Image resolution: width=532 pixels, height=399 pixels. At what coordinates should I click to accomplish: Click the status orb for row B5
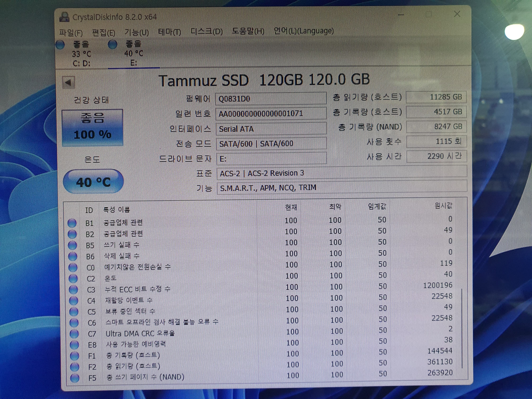72,245
